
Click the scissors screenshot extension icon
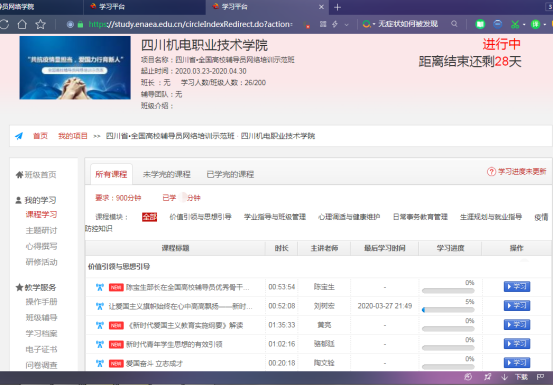pos(515,24)
